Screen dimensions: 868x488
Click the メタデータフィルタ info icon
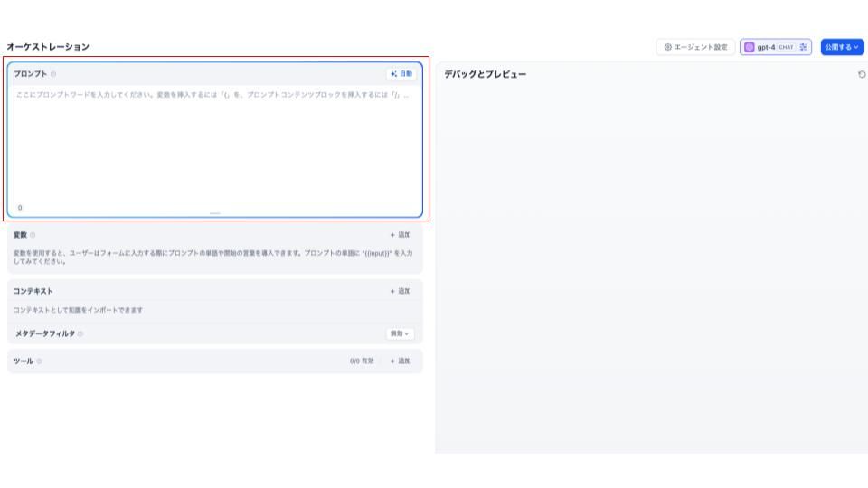click(x=80, y=333)
